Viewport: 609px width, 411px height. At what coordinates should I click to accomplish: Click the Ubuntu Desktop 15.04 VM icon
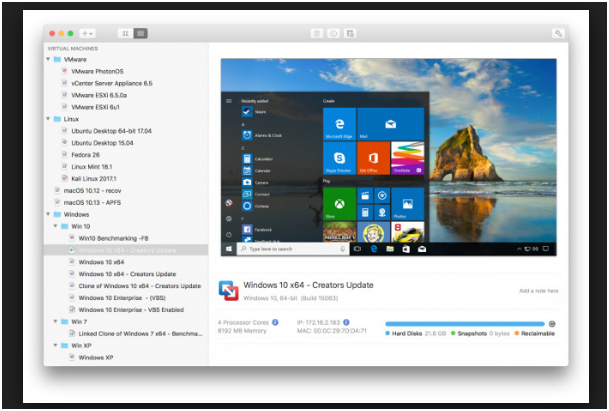pos(65,143)
